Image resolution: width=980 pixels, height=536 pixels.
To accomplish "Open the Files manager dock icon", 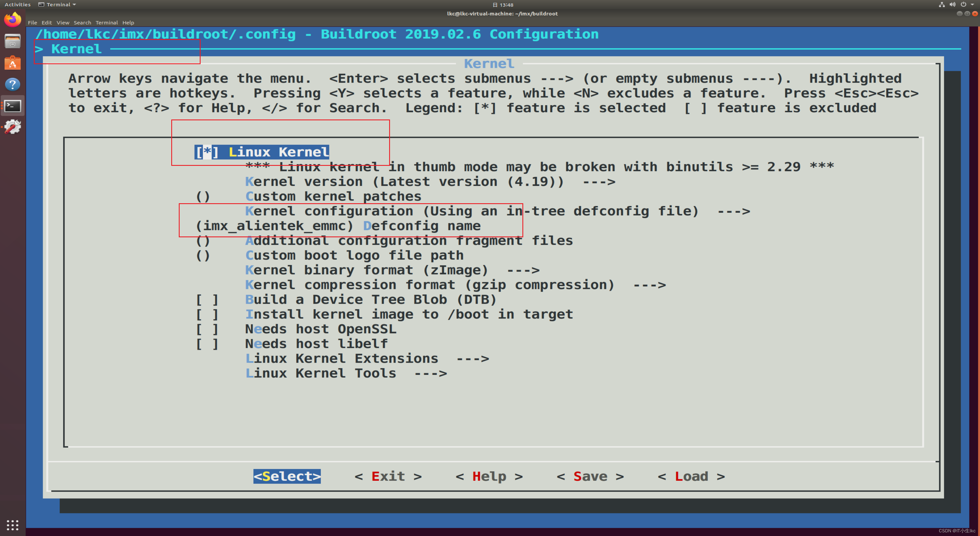I will [x=13, y=41].
